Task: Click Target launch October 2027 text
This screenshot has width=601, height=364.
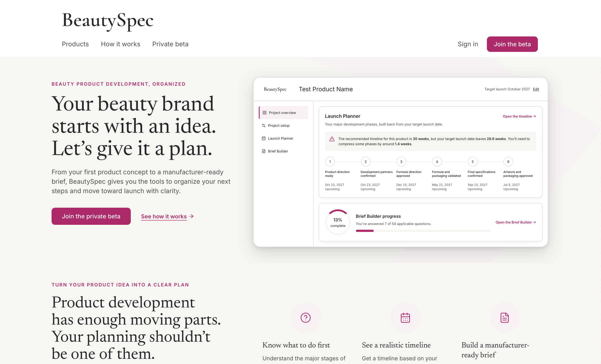Action: pyautogui.click(x=507, y=89)
